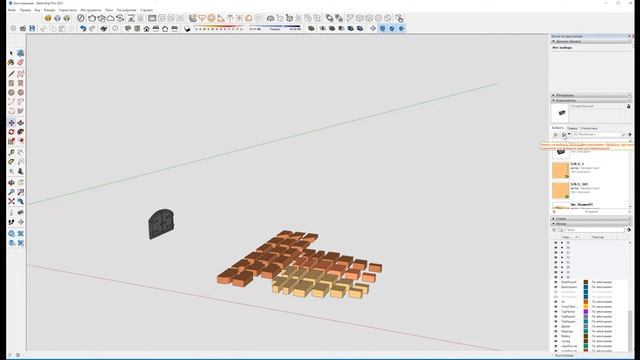Open the component navigation dropdown arrow
This screenshot has height=360, width=640.
coord(569,134)
